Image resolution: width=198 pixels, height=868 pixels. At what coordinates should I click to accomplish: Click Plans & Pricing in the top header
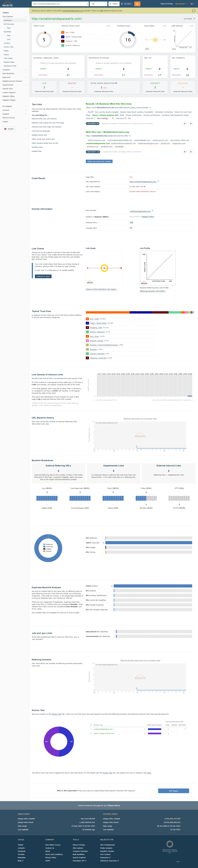tap(167, 4)
